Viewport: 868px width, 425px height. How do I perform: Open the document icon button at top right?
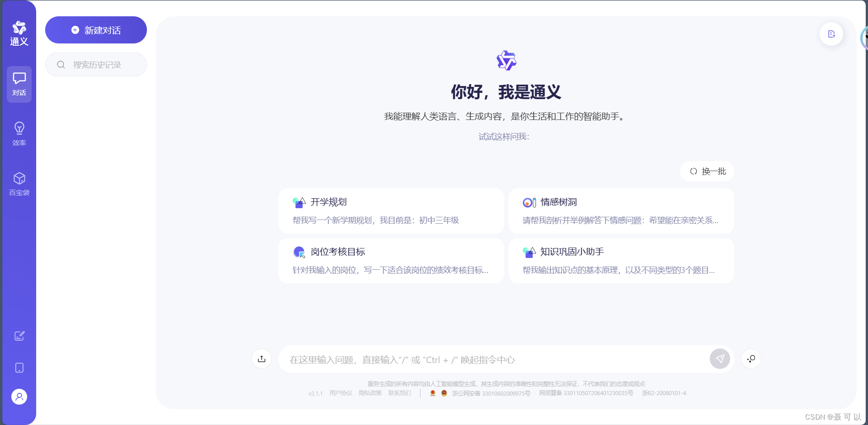(x=831, y=34)
